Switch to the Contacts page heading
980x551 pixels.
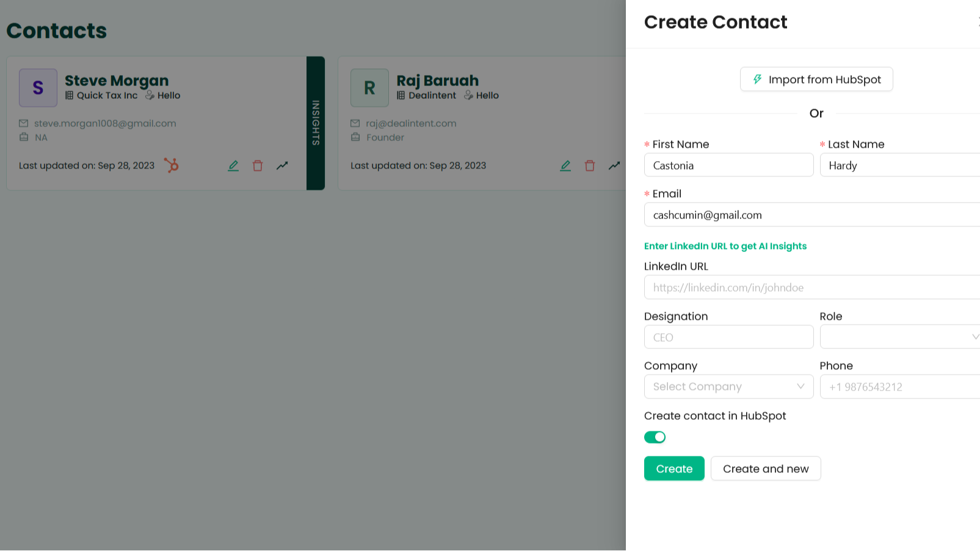[x=56, y=31]
